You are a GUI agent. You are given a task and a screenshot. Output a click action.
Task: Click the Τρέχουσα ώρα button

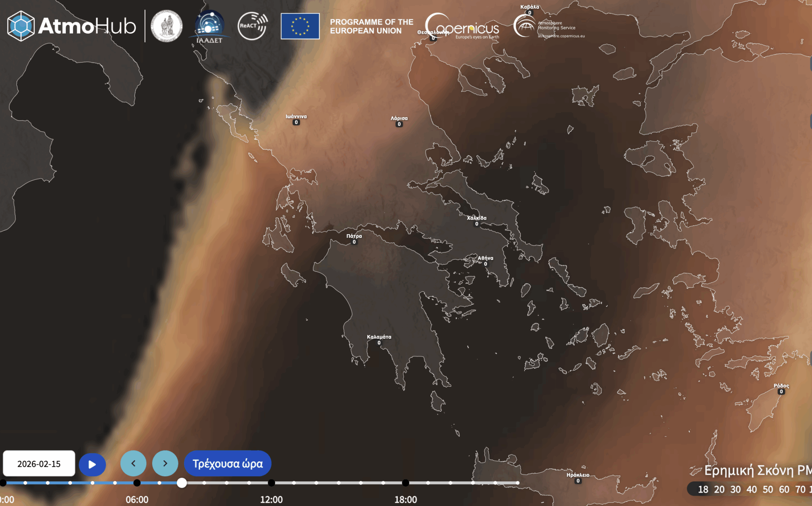click(228, 463)
